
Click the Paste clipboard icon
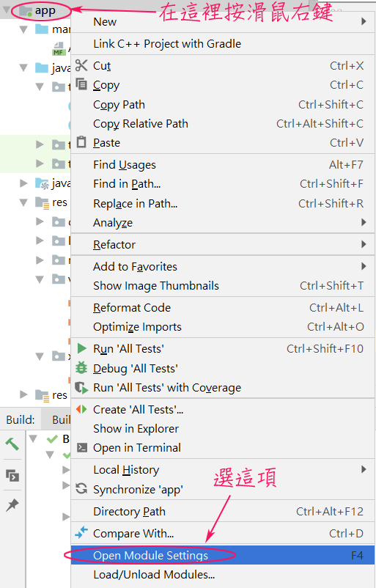click(81, 142)
